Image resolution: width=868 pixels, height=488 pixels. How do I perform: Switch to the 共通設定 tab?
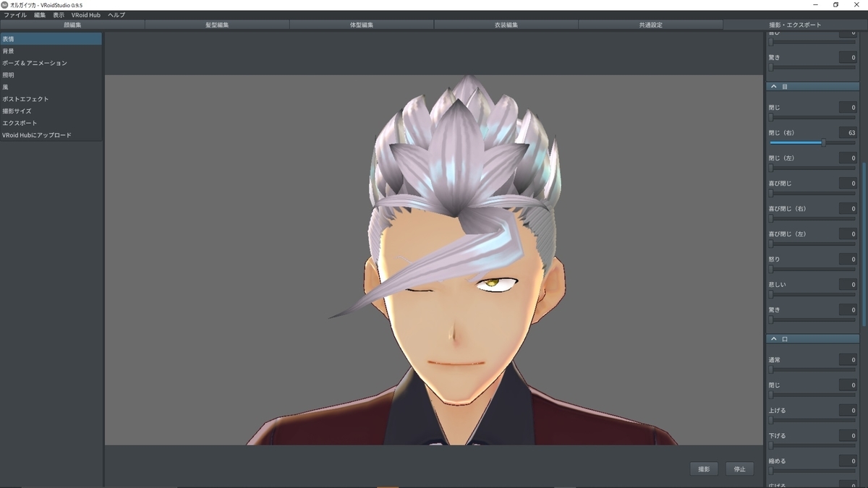[x=651, y=25]
